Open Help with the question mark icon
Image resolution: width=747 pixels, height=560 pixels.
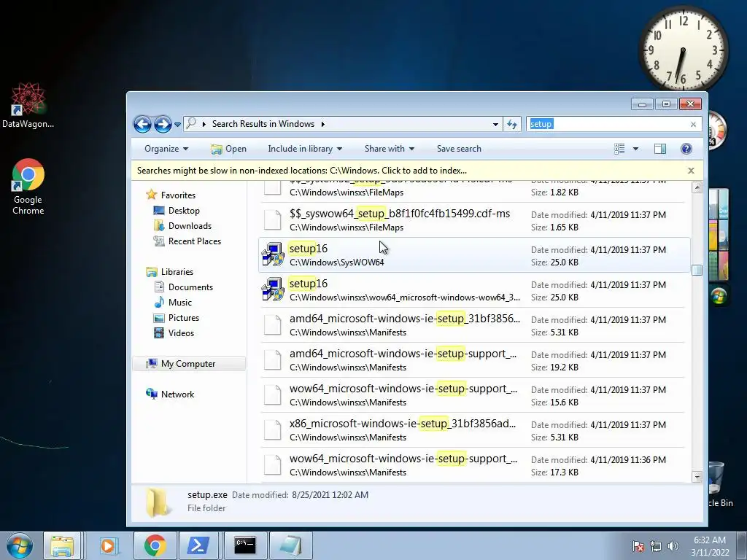[x=686, y=149]
